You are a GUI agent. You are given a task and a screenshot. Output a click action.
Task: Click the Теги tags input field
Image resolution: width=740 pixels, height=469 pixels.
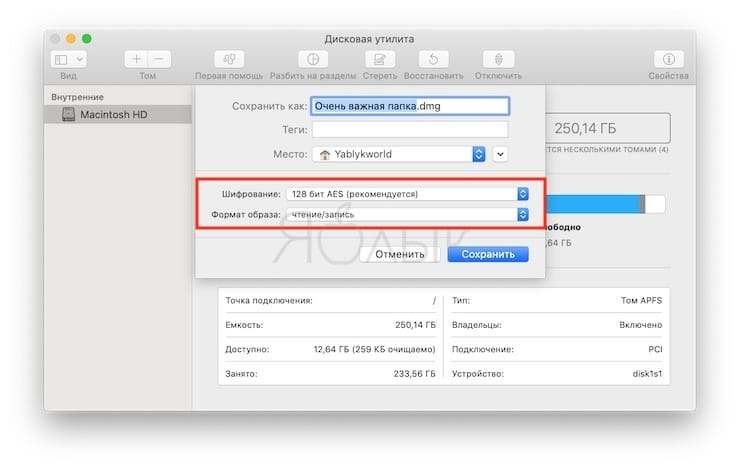(x=410, y=129)
